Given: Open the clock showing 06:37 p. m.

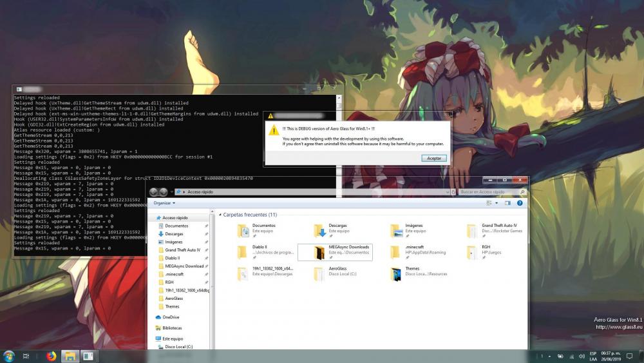Looking at the screenshot, I should (x=611, y=356).
